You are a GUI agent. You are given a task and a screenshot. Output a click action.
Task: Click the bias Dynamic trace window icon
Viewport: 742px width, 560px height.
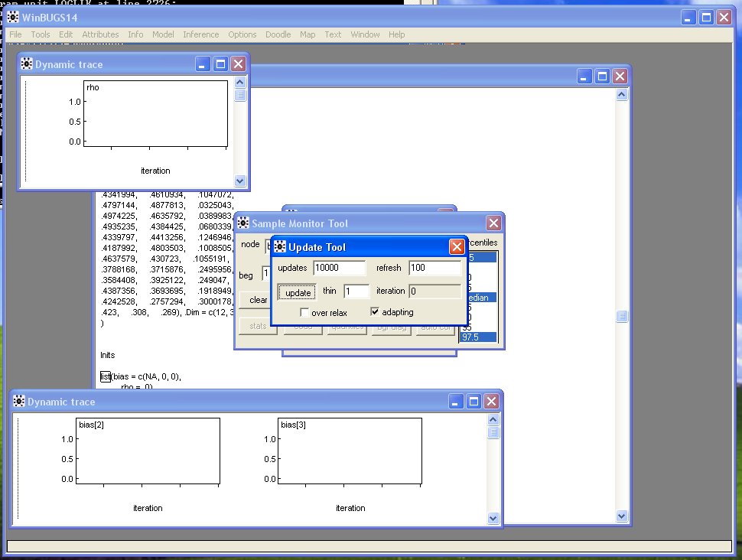(x=18, y=402)
